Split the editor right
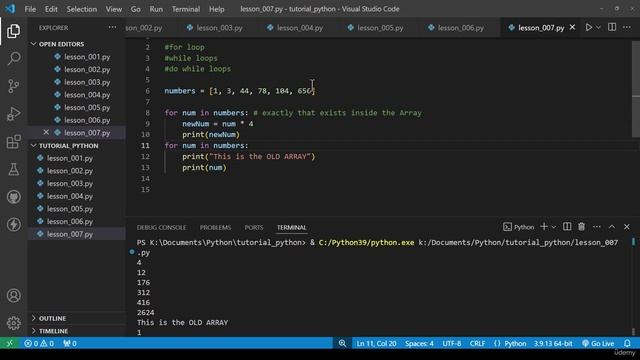 [612, 27]
